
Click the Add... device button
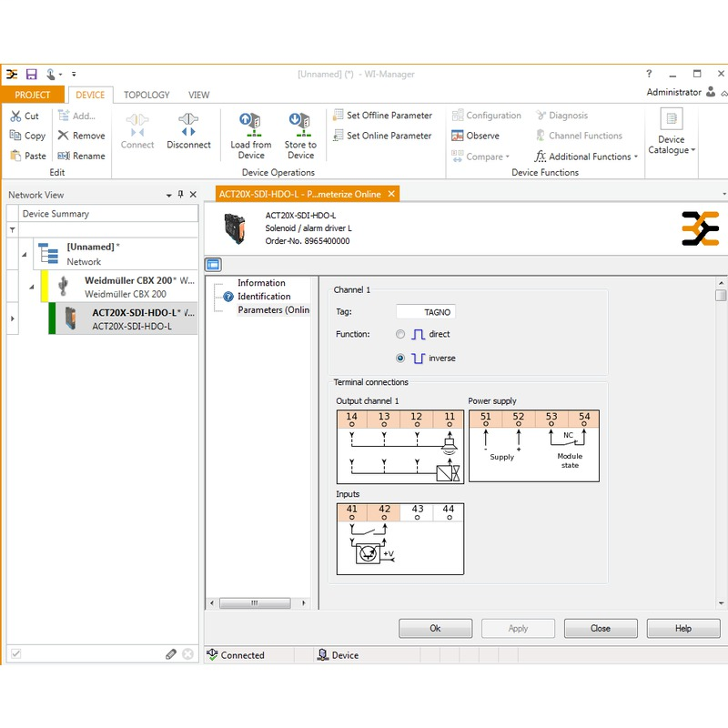pyautogui.click(x=76, y=116)
